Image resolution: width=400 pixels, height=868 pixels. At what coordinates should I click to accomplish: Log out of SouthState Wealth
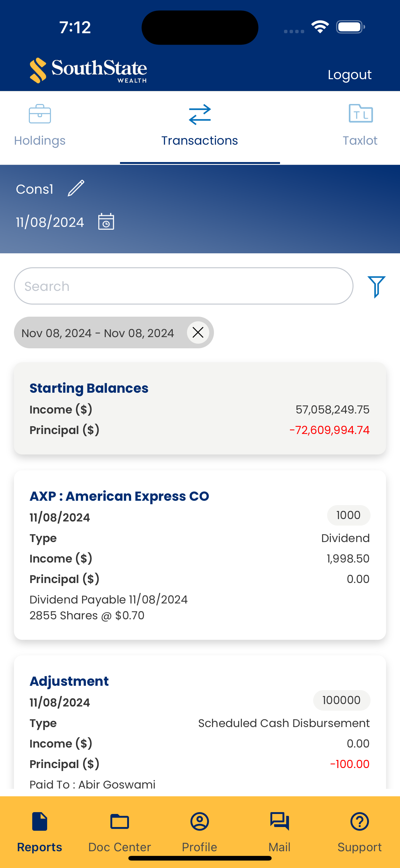[349, 75]
